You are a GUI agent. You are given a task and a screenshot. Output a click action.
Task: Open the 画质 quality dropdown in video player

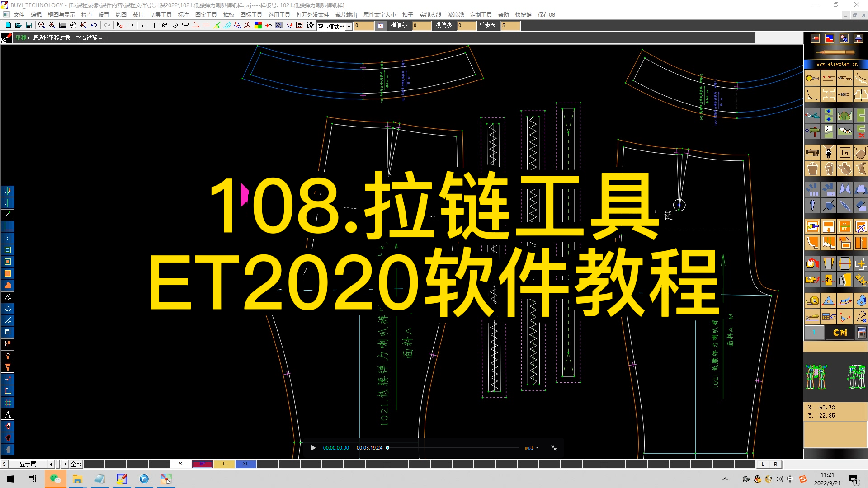(532, 448)
